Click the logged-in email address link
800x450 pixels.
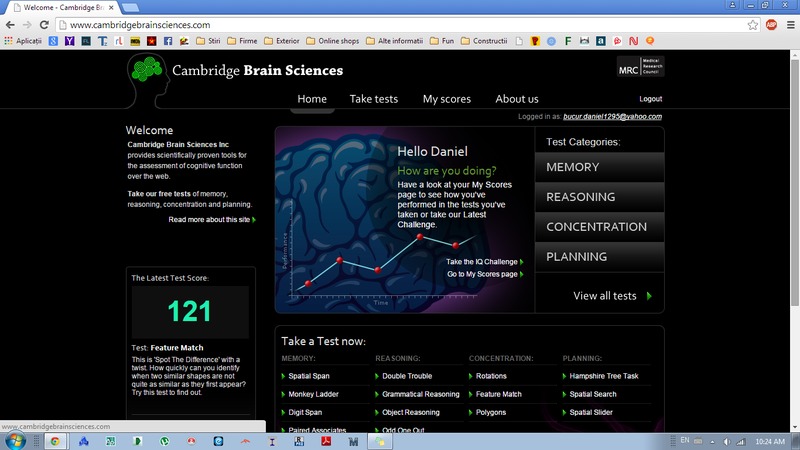pos(612,116)
